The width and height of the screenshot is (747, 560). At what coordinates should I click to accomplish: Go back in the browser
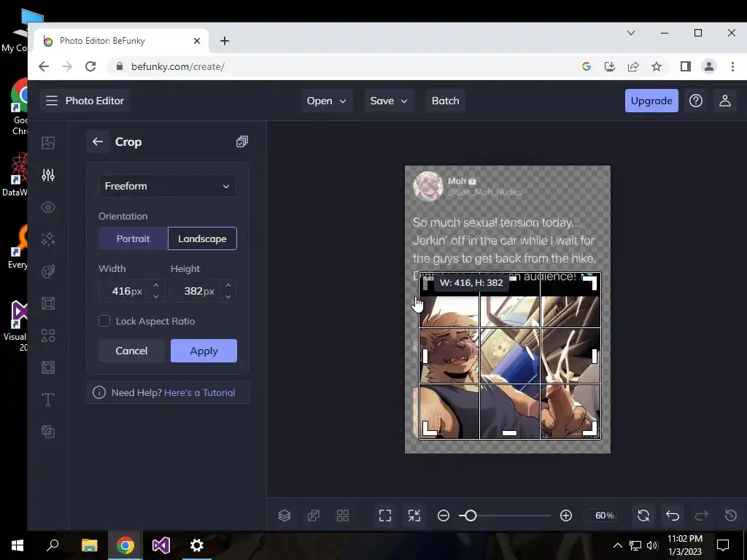[44, 66]
